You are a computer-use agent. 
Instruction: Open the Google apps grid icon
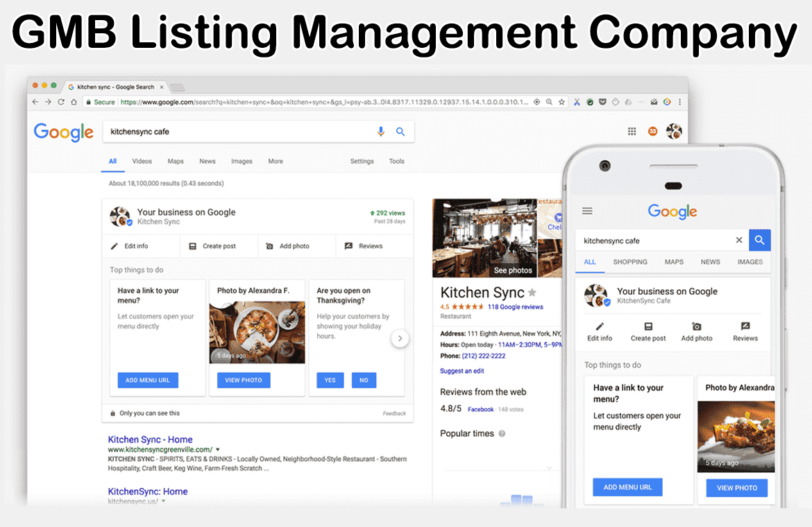[632, 131]
